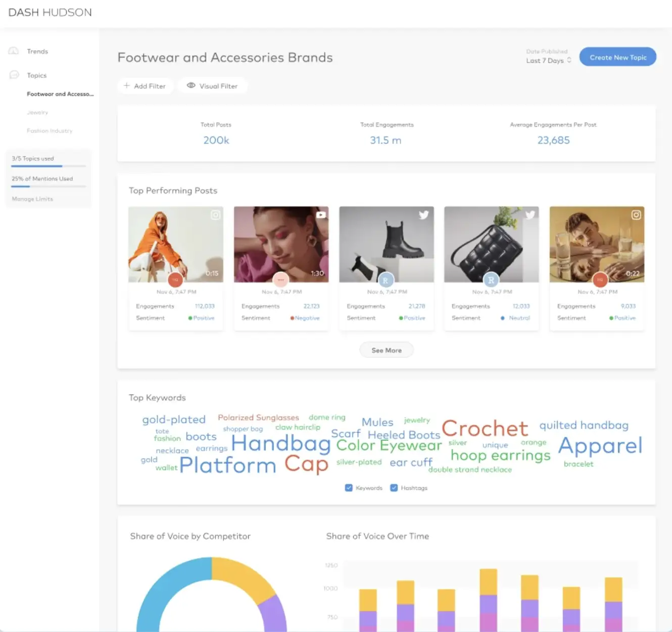This screenshot has height=632, width=672.
Task: Click the Create New Topic button
Action: pyautogui.click(x=617, y=57)
